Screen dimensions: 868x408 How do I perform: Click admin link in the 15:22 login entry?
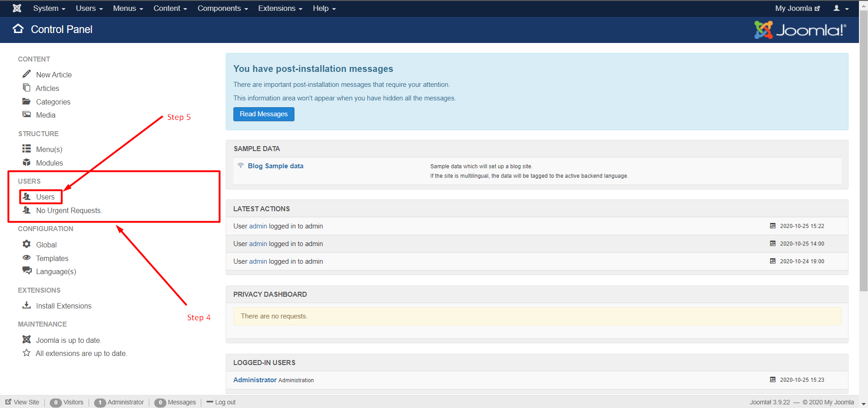point(258,226)
